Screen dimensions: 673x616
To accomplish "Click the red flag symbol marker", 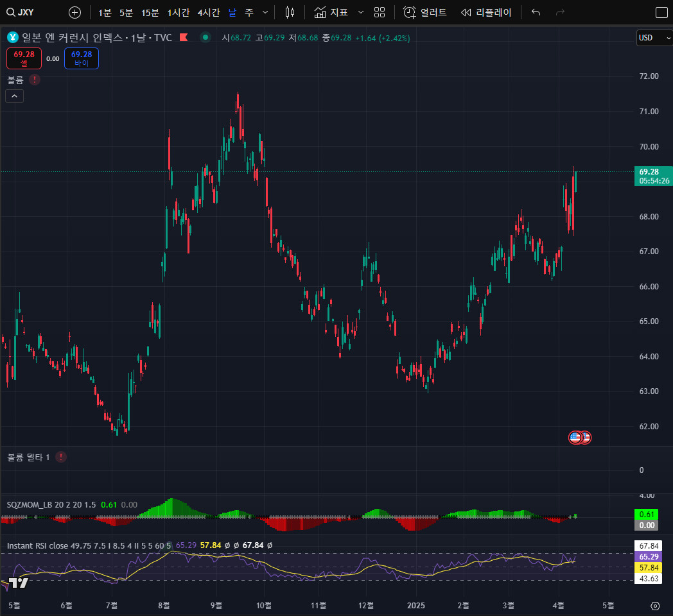I will point(183,37).
